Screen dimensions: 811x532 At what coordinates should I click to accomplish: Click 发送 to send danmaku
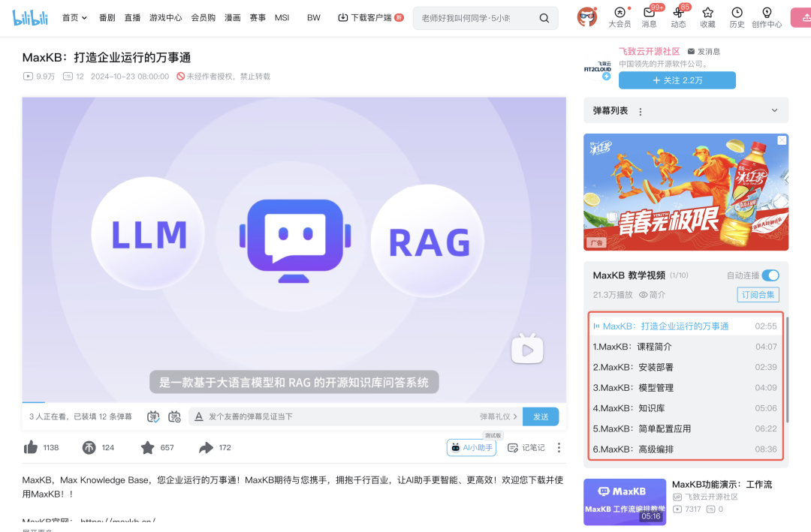(541, 416)
